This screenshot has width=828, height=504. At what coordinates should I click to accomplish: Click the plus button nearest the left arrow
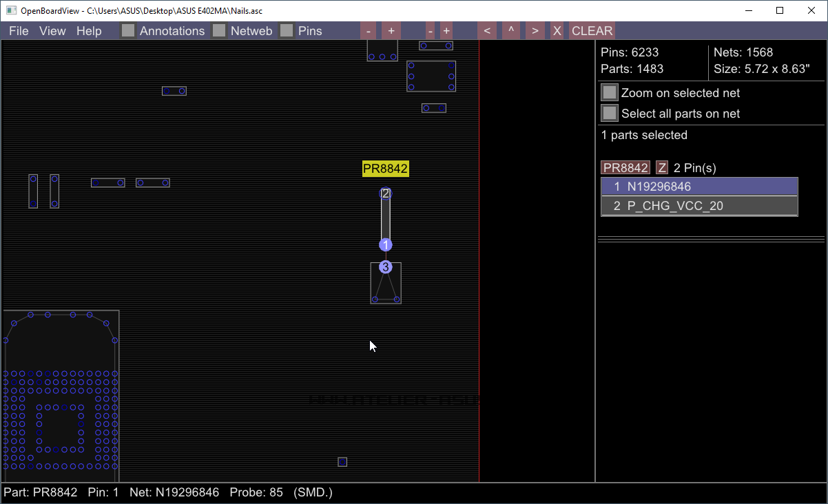point(446,31)
